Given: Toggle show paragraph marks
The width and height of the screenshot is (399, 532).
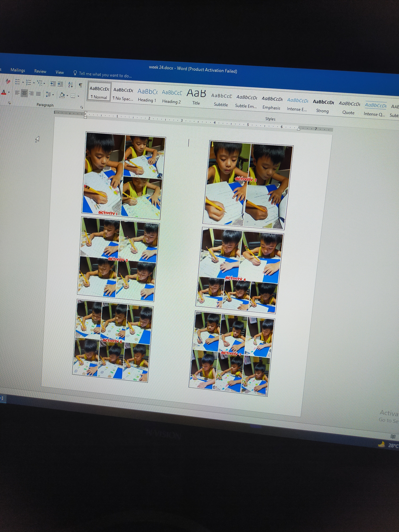Looking at the screenshot, I should point(81,85).
